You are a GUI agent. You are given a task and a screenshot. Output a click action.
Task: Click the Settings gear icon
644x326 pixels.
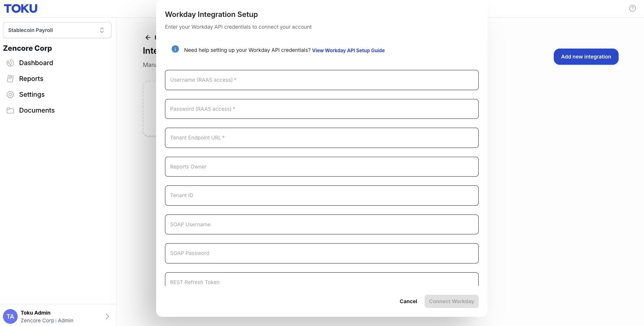(x=10, y=95)
